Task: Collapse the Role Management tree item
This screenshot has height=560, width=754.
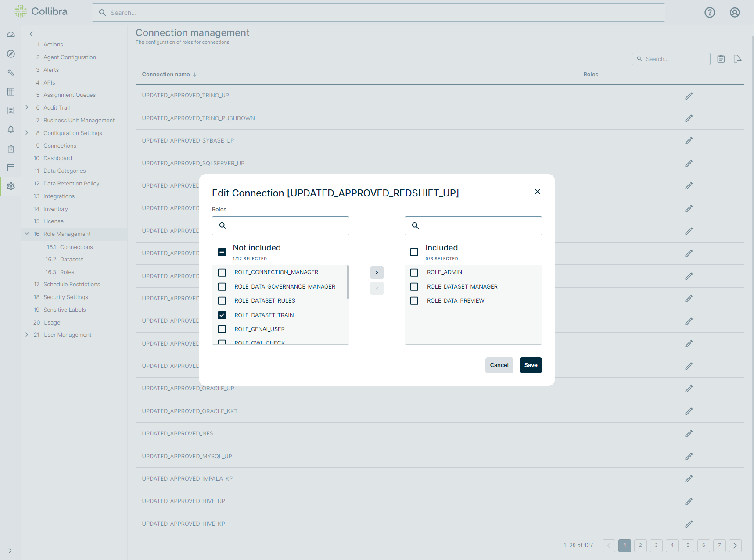Action: pos(27,234)
